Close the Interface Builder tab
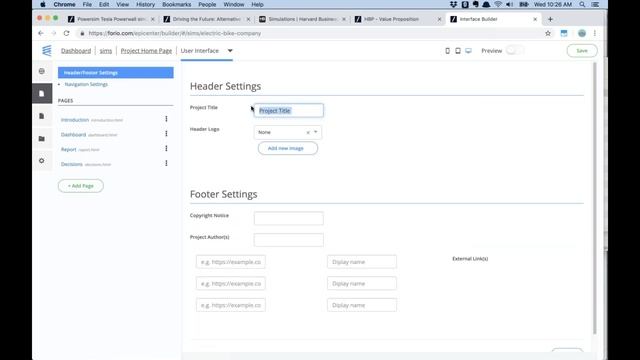This screenshot has height=360, width=640. (535, 19)
